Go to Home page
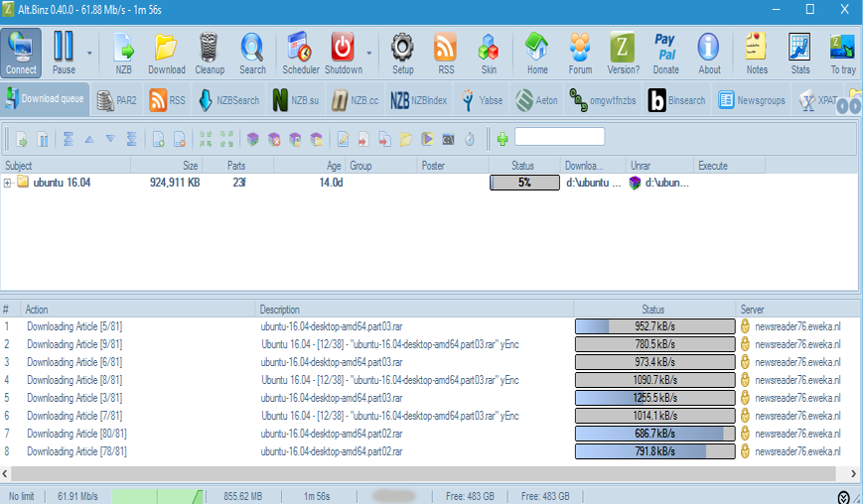The width and height of the screenshot is (863, 504). click(x=537, y=53)
